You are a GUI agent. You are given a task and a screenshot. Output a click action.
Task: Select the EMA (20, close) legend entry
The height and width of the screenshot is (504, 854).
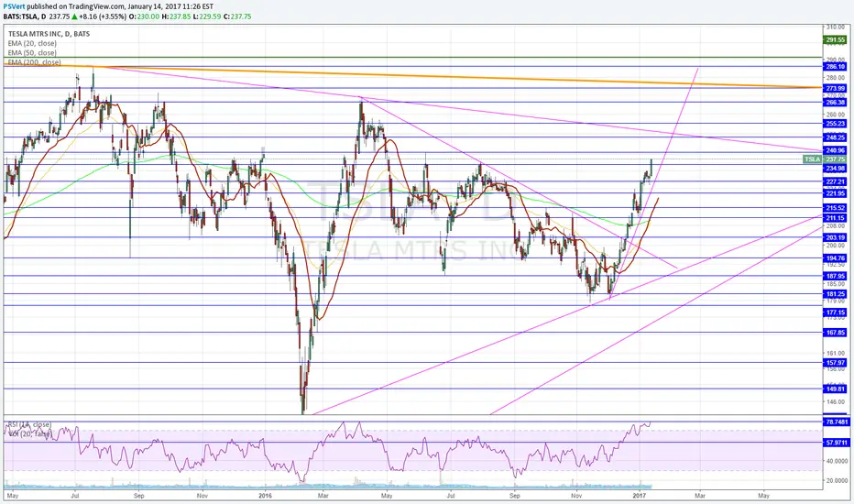(32, 43)
